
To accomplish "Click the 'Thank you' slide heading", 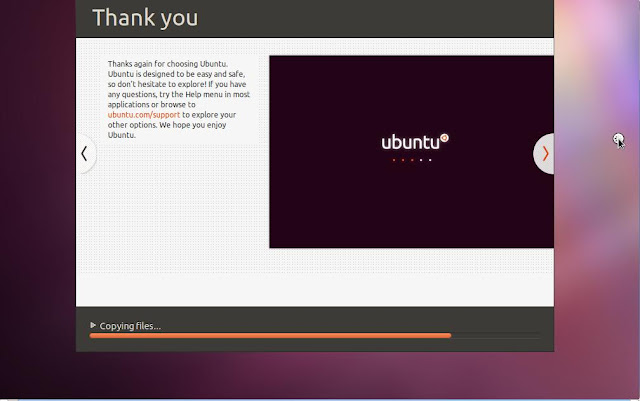I will pos(145,18).
